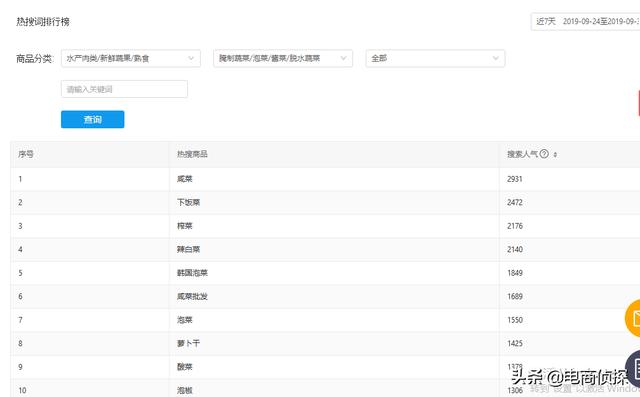Open the 全部 third-level category dropdown

[x=435, y=58]
